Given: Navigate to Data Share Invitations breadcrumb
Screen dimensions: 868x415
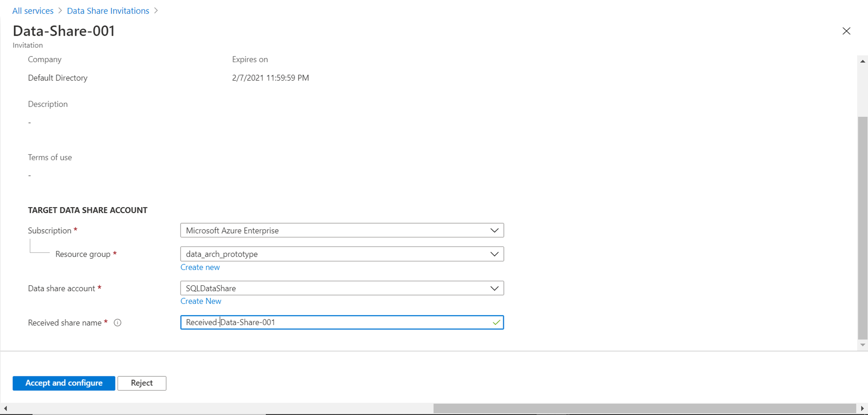Looking at the screenshot, I should click(108, 11).
